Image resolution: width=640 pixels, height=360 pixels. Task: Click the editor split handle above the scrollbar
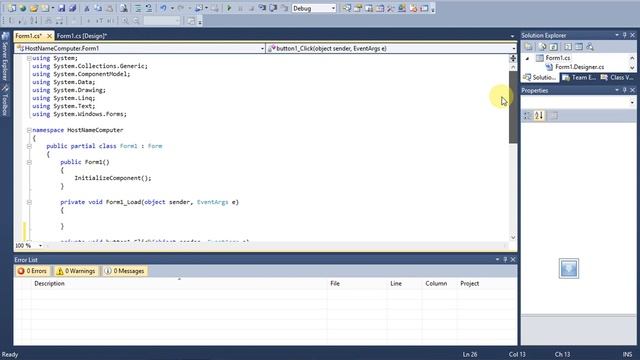[x=513, y=58]
